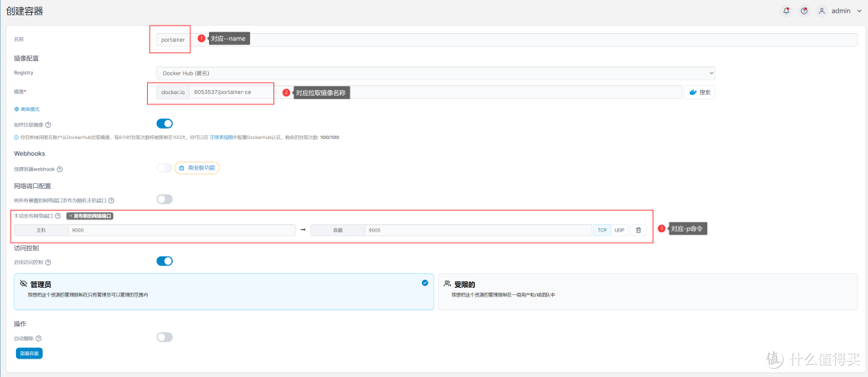868x377 pixels.
Task: Click the globe icon beside advanced mode
Action: [17, 109]
